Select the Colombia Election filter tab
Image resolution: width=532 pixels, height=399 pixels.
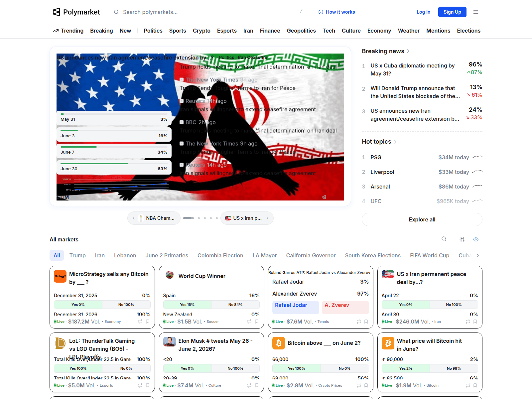tap(220, 255)
